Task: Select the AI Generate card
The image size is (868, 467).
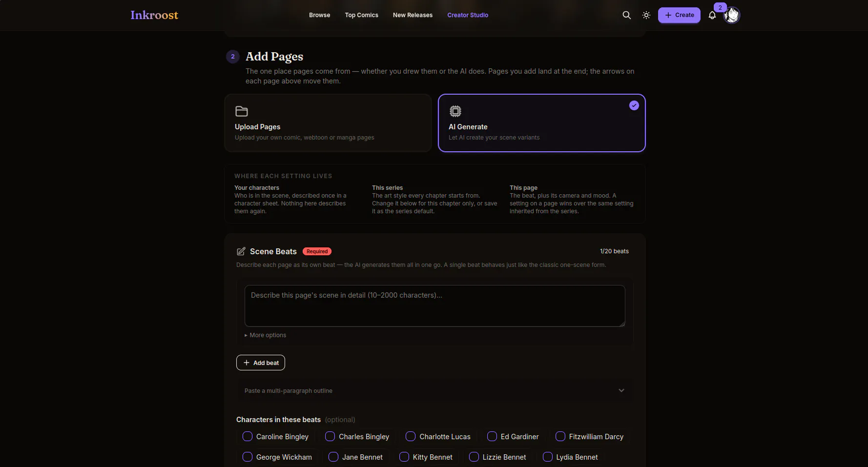Action: (x=542, y=123)
